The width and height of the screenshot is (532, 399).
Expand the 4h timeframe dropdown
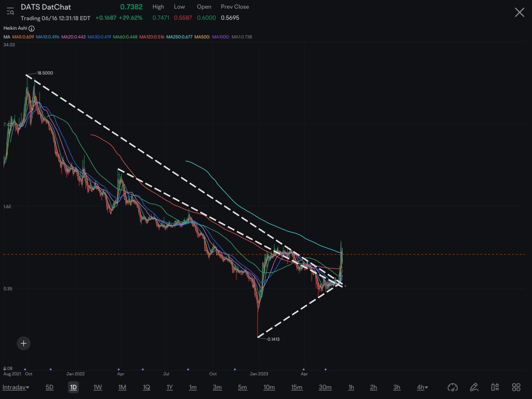coord(423,387)
